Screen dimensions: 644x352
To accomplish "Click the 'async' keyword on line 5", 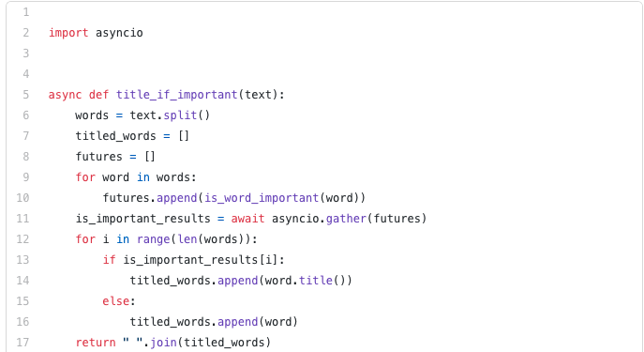I will 65,95.
